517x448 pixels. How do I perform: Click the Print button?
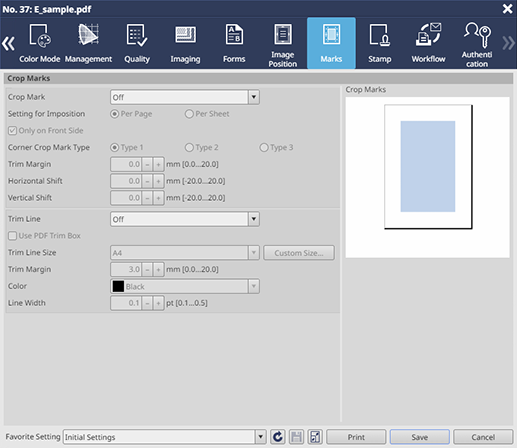pos(356,437)
